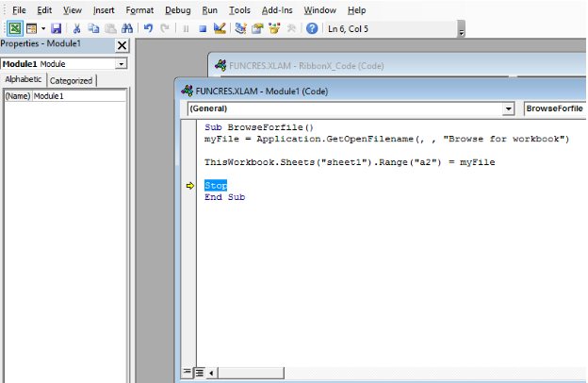Select the (Name) property row label
Screen dimensions: 588x383
[x=18, y=96]
